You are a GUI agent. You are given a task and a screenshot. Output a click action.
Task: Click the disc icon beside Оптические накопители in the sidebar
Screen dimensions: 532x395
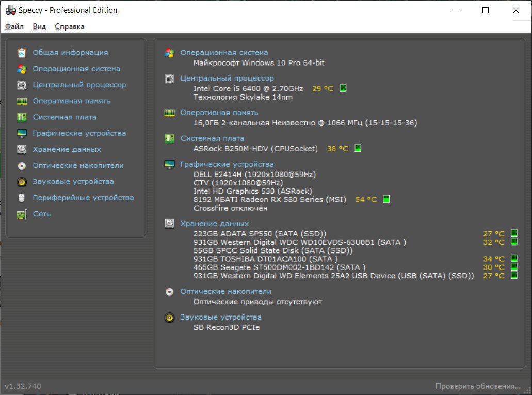[22, 166]
